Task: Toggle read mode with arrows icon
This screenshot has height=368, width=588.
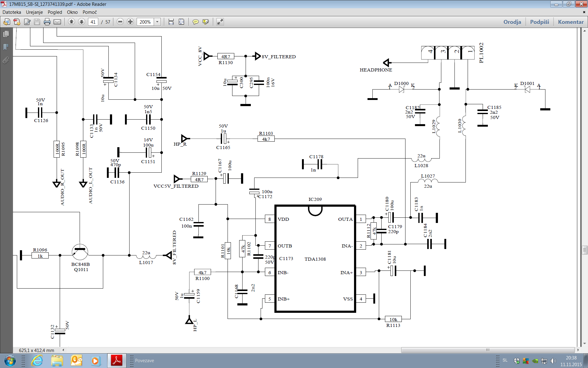Action: (x=220, y=22)
